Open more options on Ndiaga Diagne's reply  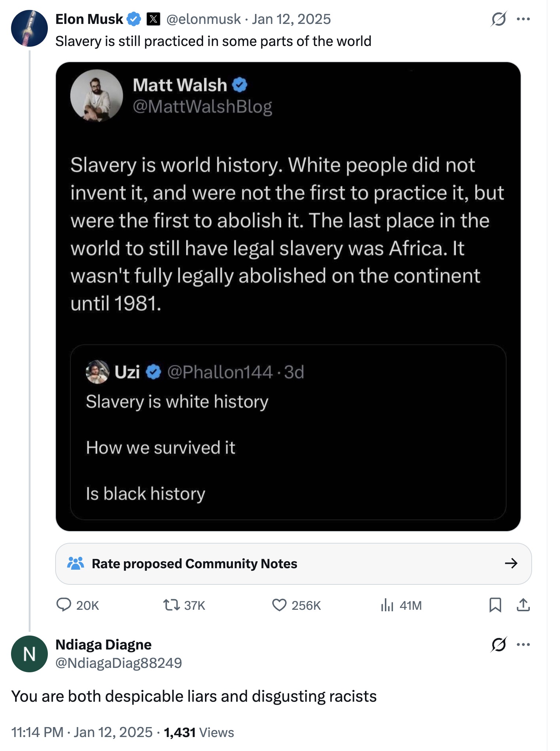click(523, 644)
